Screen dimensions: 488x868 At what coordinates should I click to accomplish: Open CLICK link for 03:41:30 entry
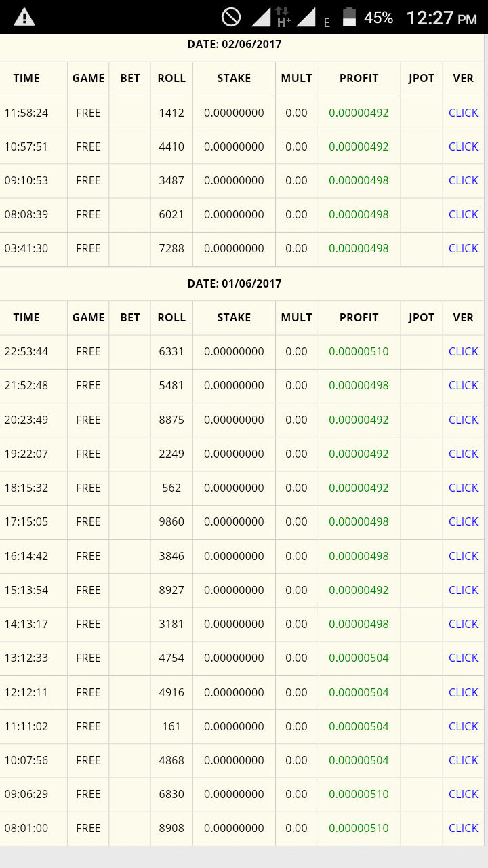coord(464,248)
